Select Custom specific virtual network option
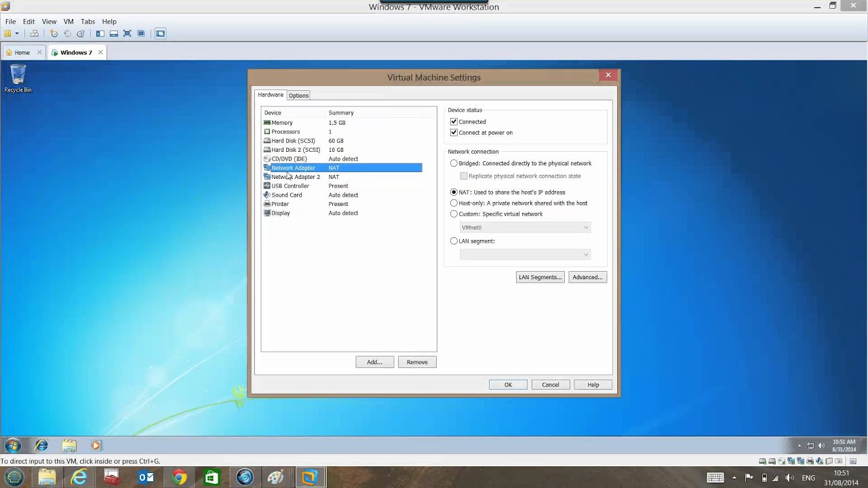This screenshot has width=868, height=488. (x=454, y=214)
